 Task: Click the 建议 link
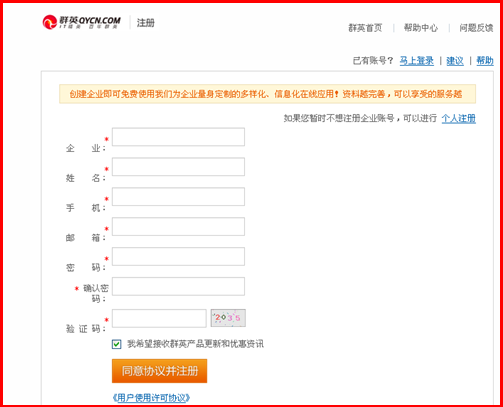pyautogui.click(x=455, y=61)
